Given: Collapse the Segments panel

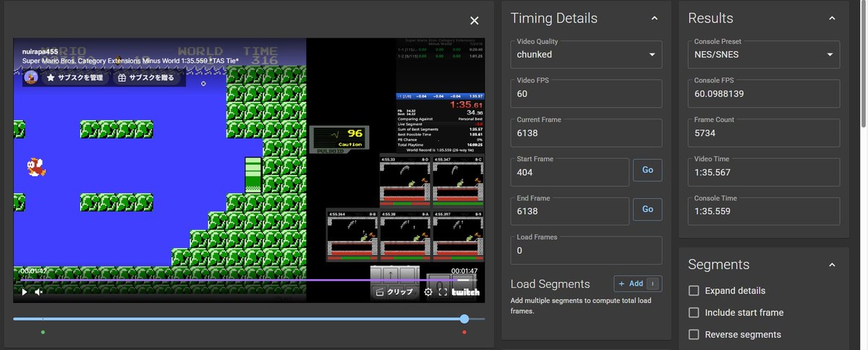Looking at the screenshot, I should [x=832, y=265].
